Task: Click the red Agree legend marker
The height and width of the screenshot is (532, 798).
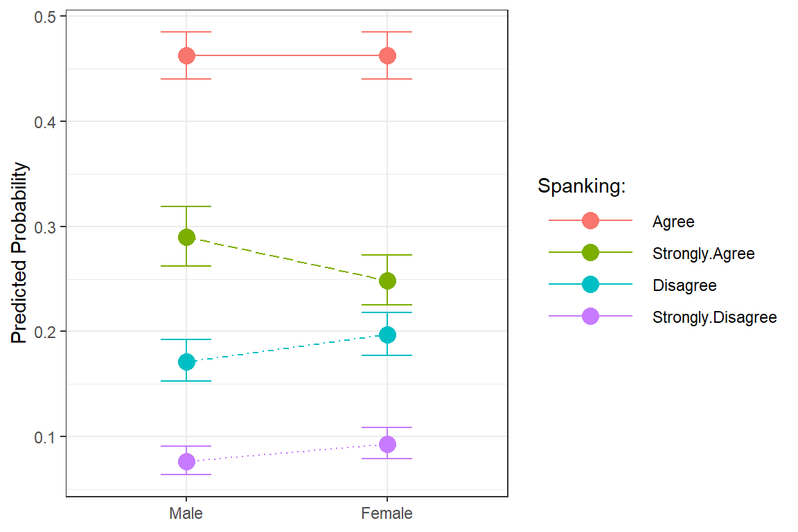Action: click(590, 221)
